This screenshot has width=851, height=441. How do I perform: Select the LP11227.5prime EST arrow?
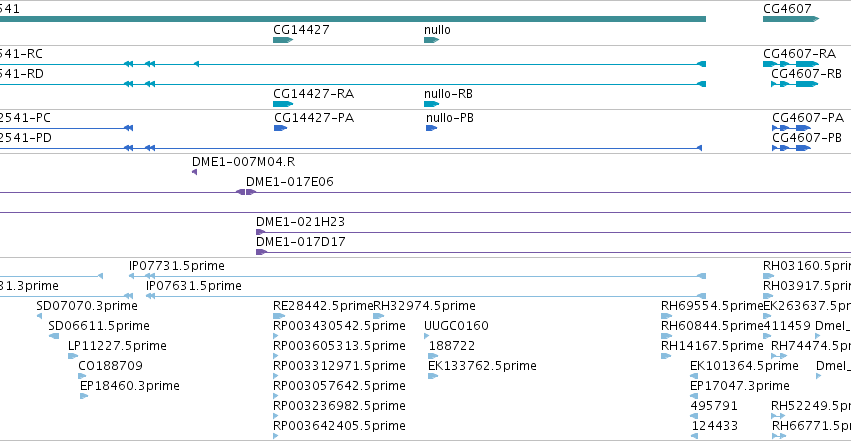pyautogui.click(x=73, y=356)
